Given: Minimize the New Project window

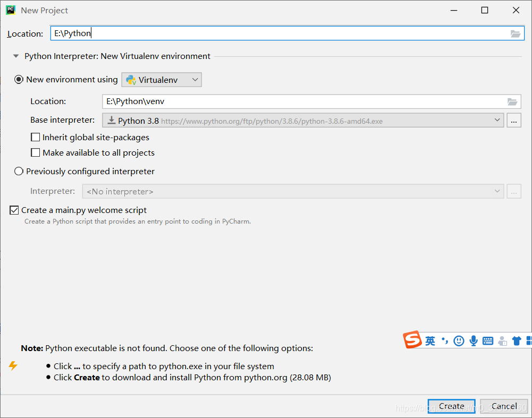Looking at the screenshot, I should click(454, 11).
